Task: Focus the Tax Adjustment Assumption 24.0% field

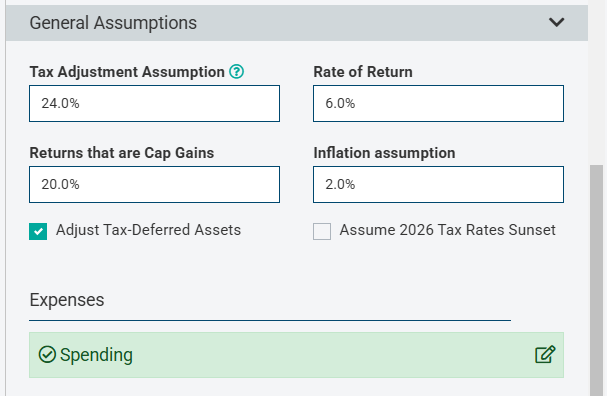Action: [x=154, y=103]
